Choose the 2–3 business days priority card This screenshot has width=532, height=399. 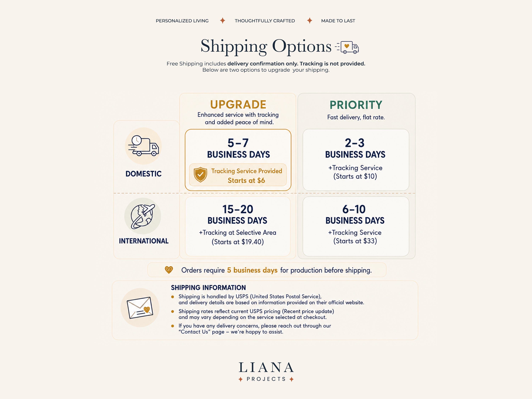[356, 160]
